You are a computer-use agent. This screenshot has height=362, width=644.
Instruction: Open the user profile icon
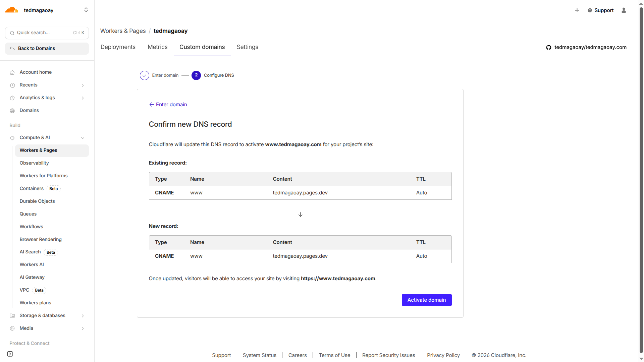[624, 10]
